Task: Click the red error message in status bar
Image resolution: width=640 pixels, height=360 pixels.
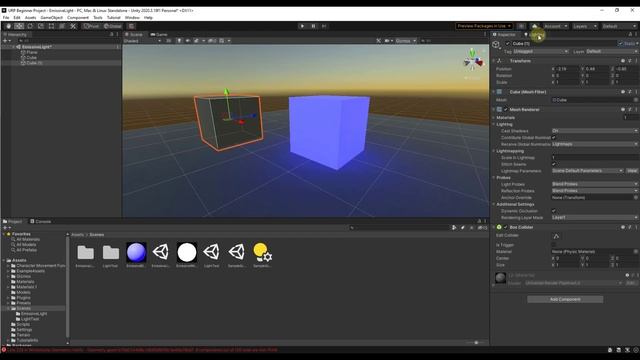Action: pos(142,350)
